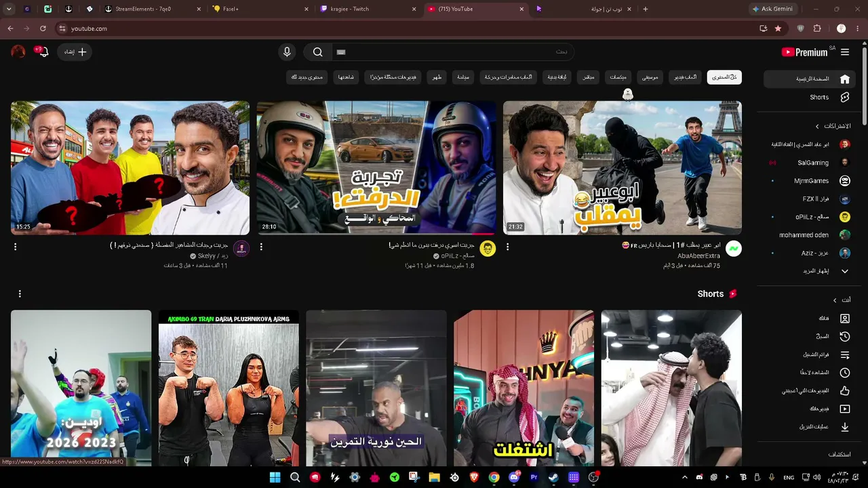
Task: Open the 21:32 AbuAbeerExtra video thumbnail
Action: [623, 168]
